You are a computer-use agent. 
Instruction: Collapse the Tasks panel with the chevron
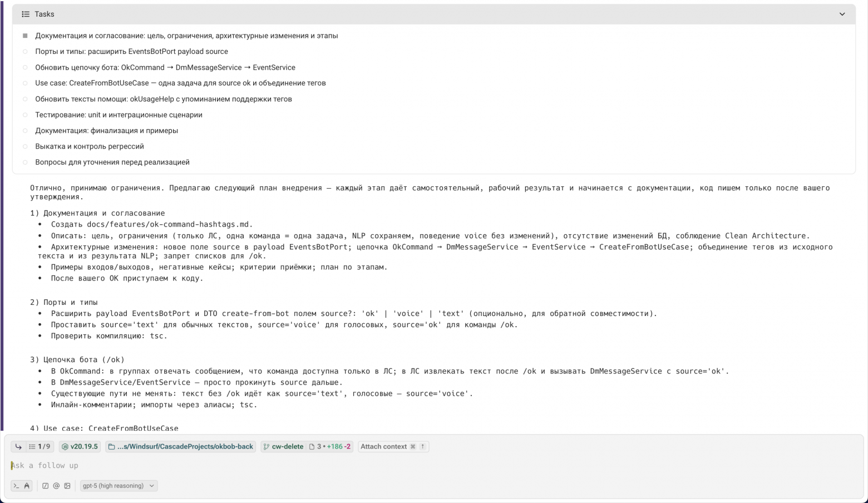pyautogui.click(x=842, y=14)
